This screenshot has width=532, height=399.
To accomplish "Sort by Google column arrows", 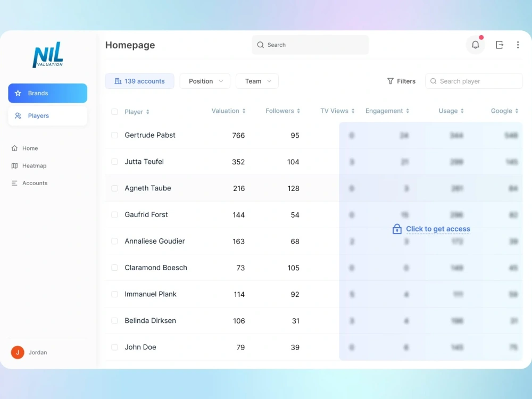I will pos(517,111).
